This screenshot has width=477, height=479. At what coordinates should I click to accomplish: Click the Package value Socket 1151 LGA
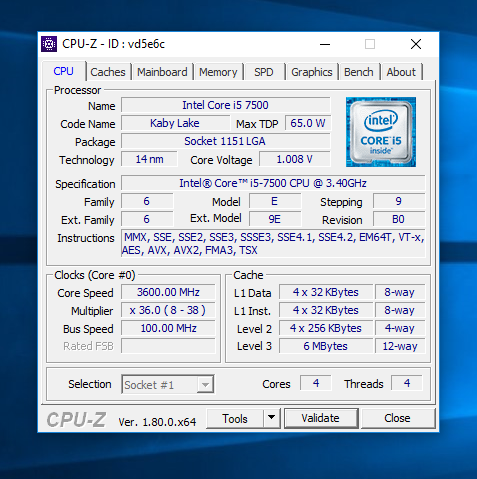[226, 141]
